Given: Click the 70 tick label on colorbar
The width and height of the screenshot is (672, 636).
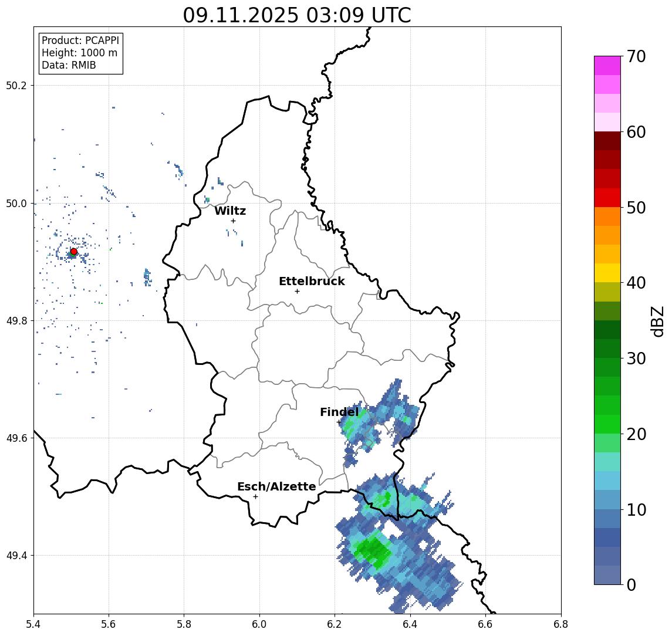Looking at the screenshot, I should pos(636,56).
